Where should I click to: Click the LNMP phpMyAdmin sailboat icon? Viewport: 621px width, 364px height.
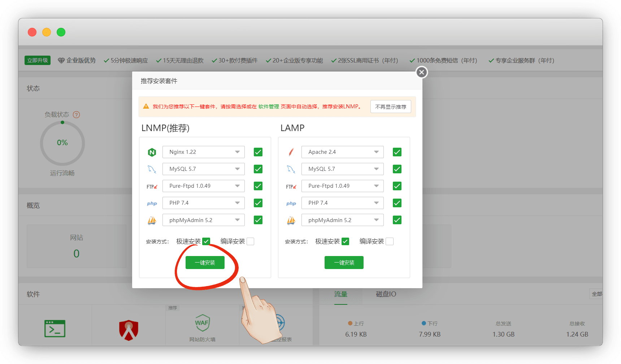(152, 220)
